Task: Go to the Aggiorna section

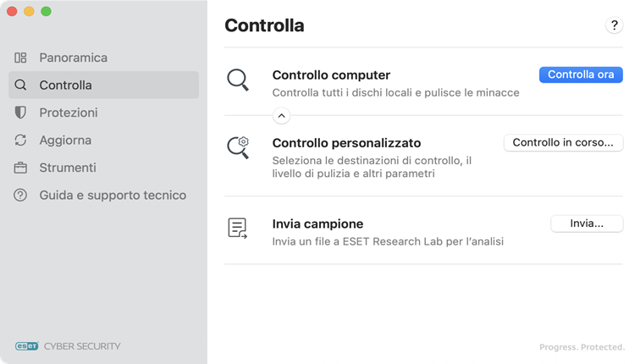Action: (65, 141)
